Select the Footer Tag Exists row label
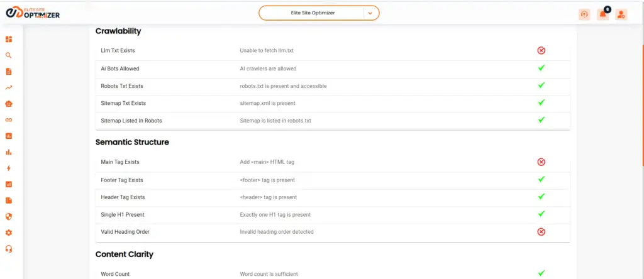The height and width of the screenshot is (279, 644). tap(122, 180)
